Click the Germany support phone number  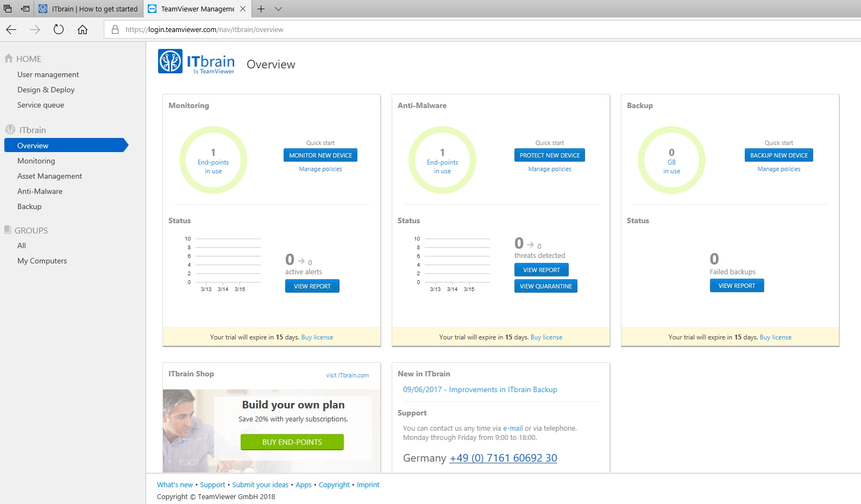[x=504, y=458]
